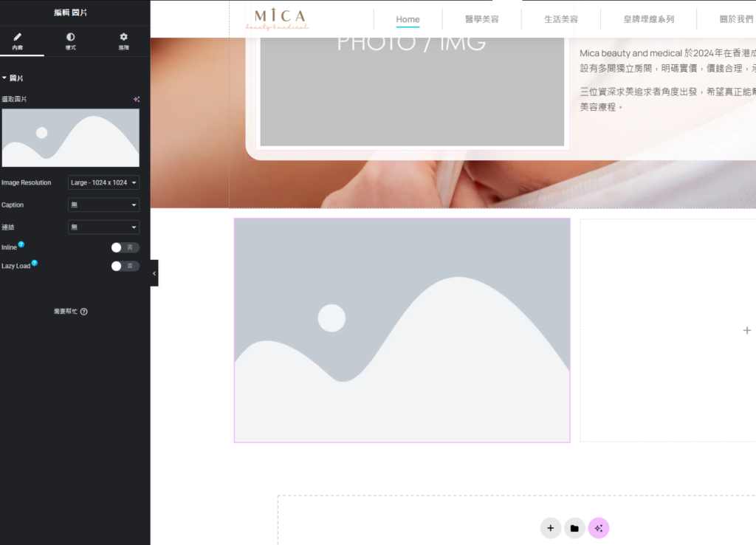The image size is (756, 545).
Task: Open the Image Resolution dropdown
Action: click(x=103, y=182)
